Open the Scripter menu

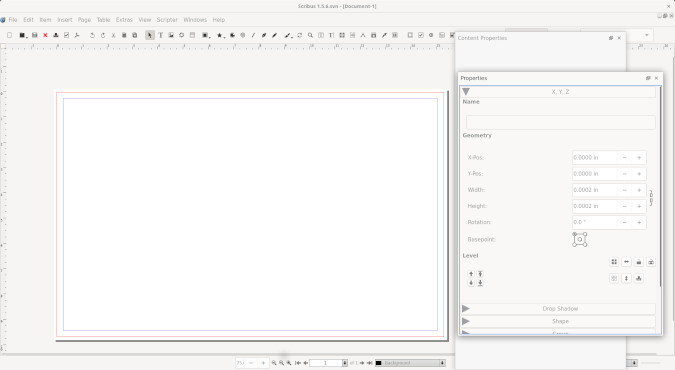[x=167, y=20]
